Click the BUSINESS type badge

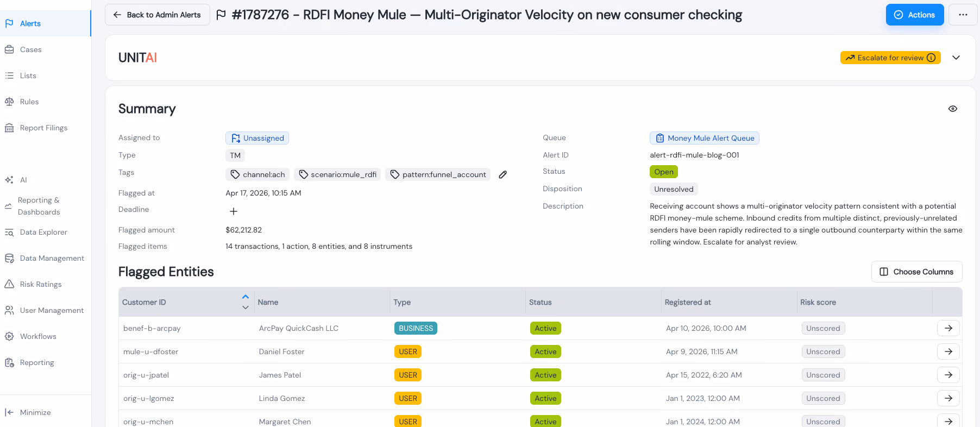click(416, 328)
